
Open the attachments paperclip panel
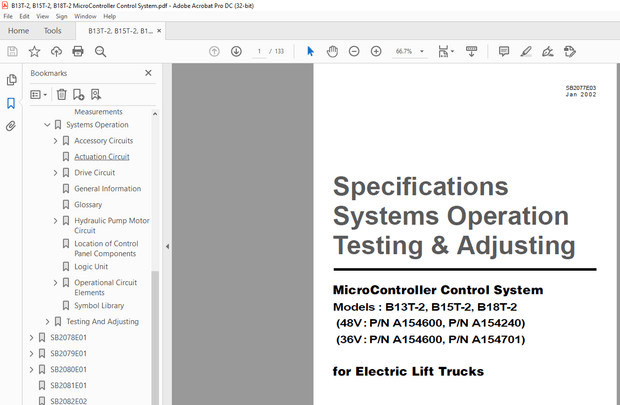point(11,126)
